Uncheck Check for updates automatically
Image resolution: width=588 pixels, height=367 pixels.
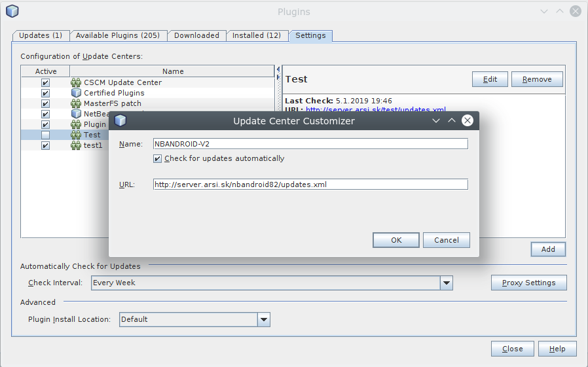[x=158, y=159]
